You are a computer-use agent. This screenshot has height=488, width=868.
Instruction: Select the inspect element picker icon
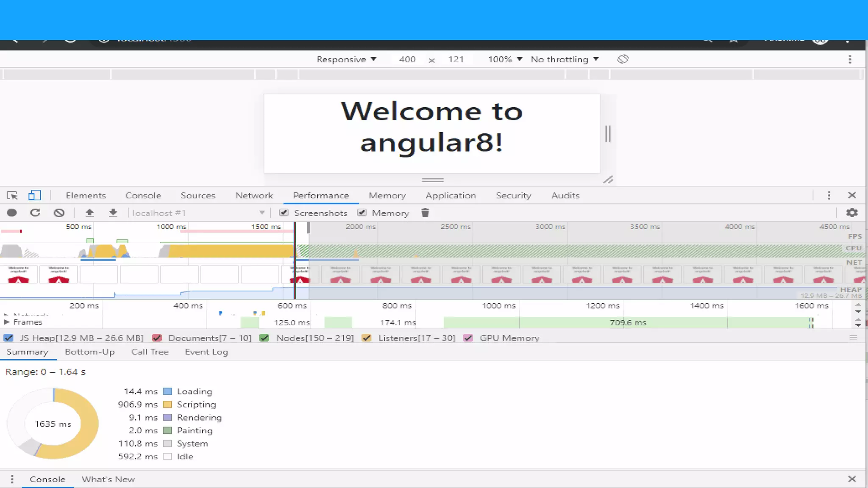(x=12, y=195)
